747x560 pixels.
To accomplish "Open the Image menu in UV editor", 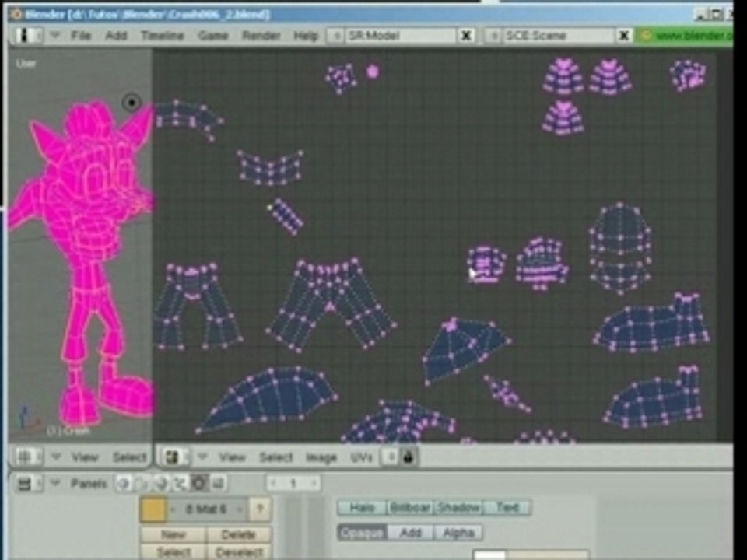I will tap(321, 458).
